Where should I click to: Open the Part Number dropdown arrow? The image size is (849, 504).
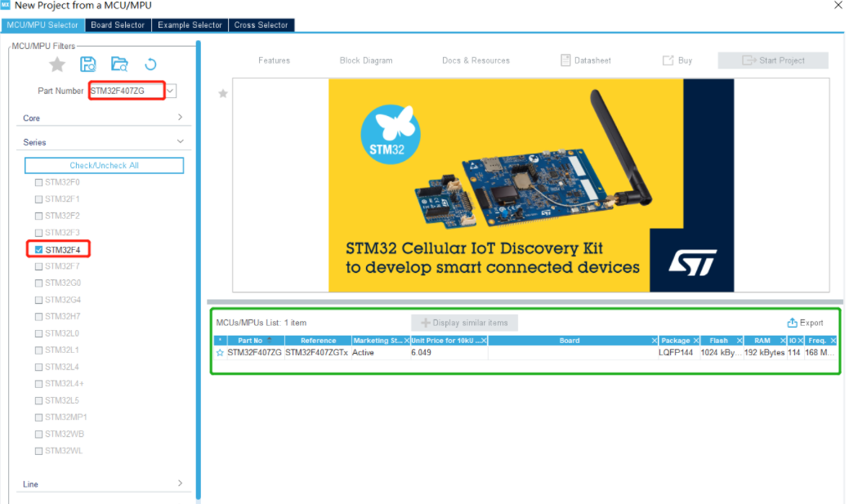pos(171,91)
